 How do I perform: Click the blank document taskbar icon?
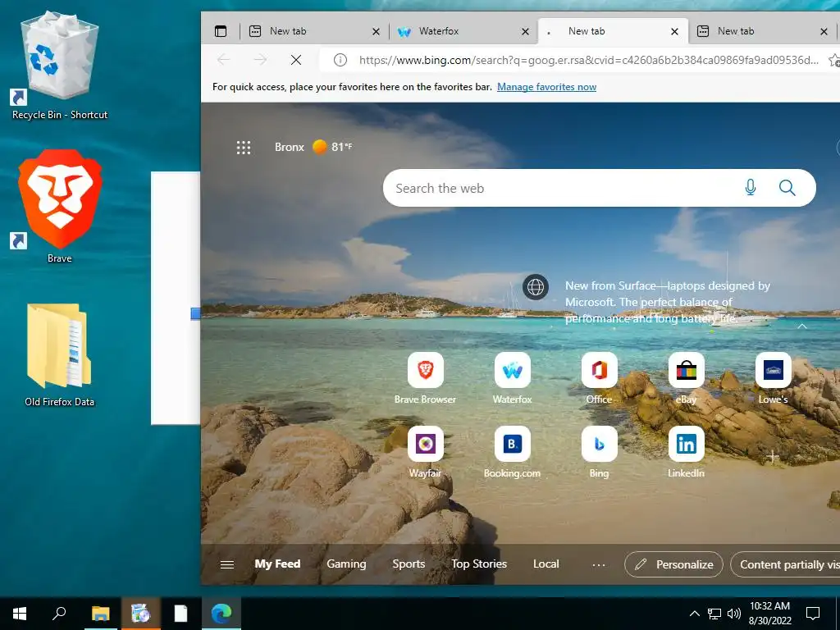pos(181,614)
